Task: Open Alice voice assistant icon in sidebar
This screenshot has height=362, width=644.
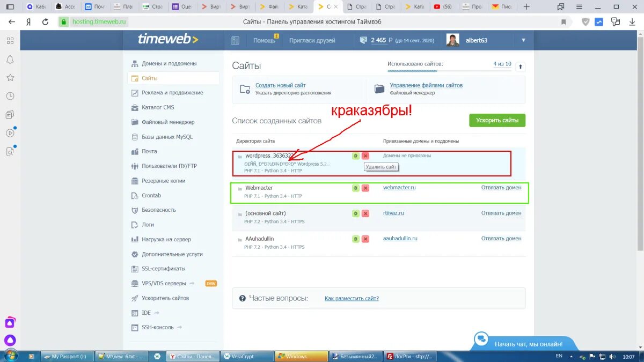Action: 10,339
